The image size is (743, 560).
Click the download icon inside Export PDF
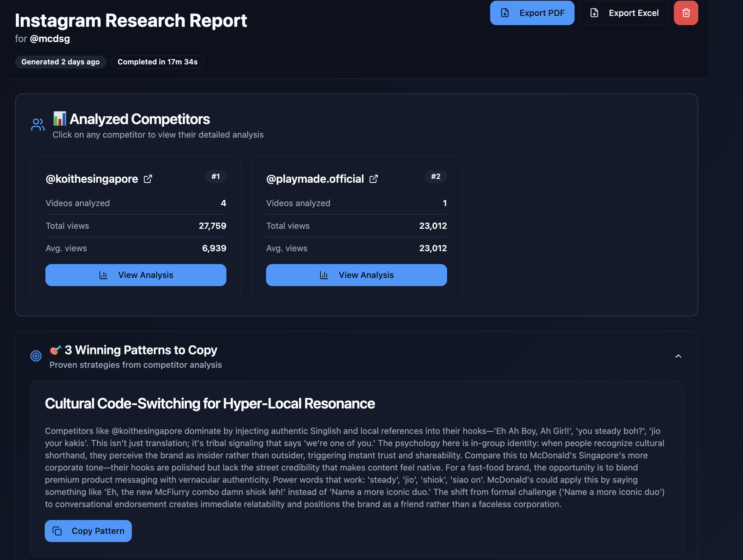point(505,13)
